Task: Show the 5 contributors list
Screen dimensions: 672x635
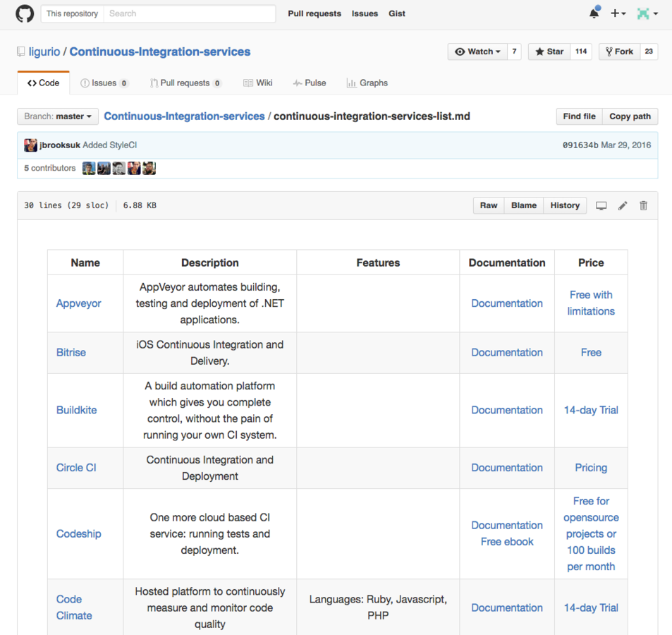Action: 50,168
